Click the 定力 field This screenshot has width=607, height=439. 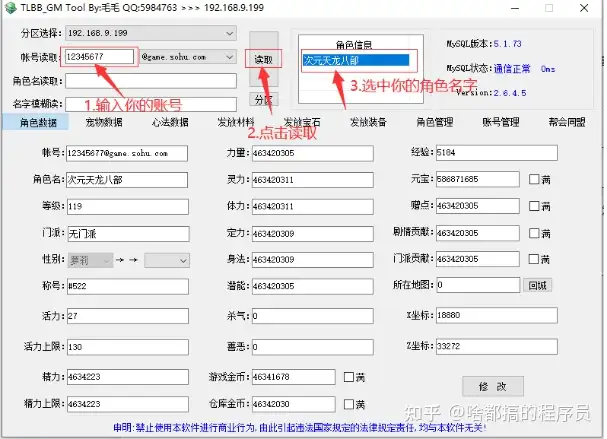[313, 234]
